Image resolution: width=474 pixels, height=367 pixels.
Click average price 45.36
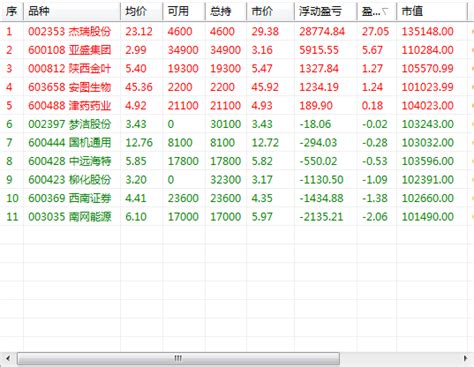(x=139, y=87)
